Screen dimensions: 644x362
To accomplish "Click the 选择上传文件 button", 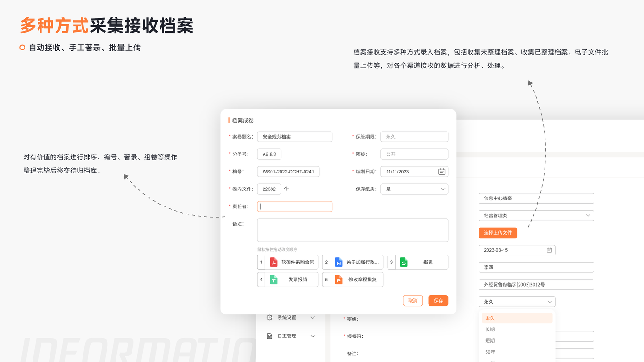I will 498,233.
